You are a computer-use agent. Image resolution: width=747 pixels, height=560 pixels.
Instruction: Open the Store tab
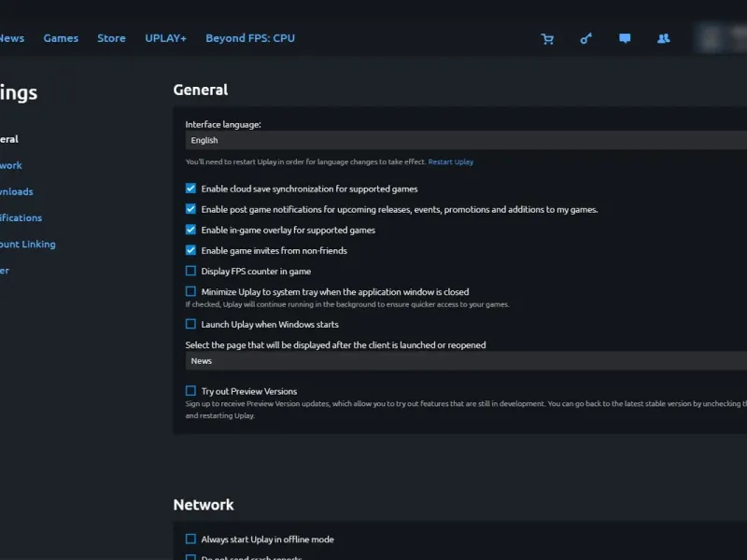(111, 38)
